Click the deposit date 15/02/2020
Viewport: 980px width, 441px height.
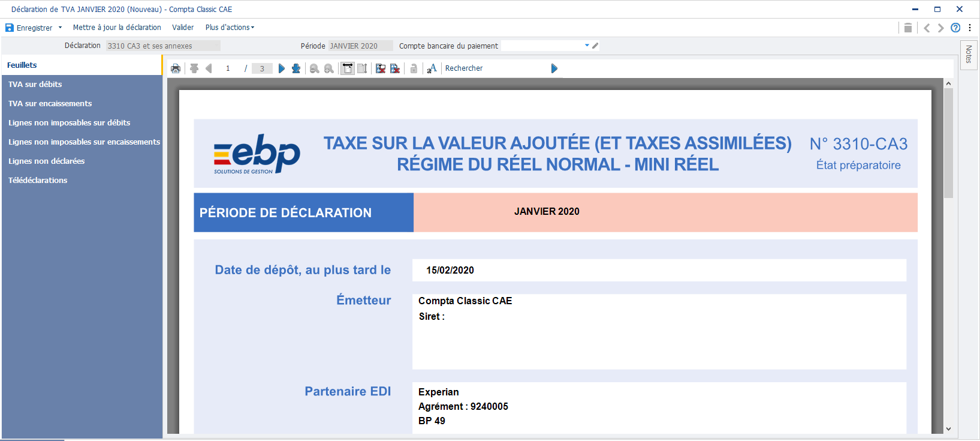pyautogui.click(x=450, y=271)
